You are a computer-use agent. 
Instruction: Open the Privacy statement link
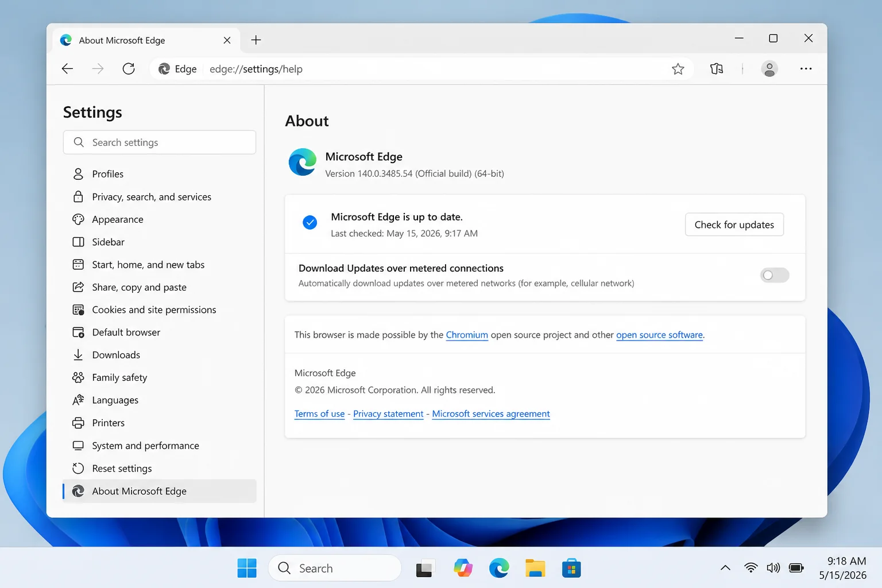[x=388, y=414]
